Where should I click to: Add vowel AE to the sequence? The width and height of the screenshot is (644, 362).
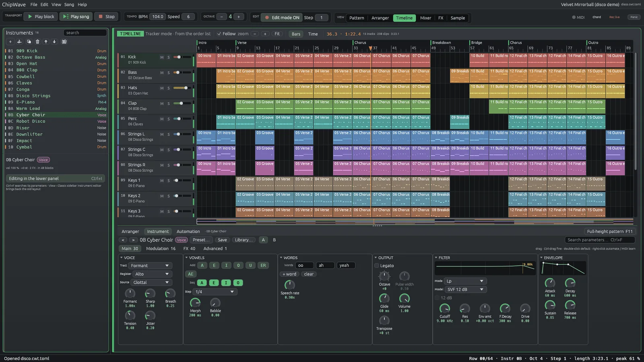pyautogui.click(x=190, y=274)
